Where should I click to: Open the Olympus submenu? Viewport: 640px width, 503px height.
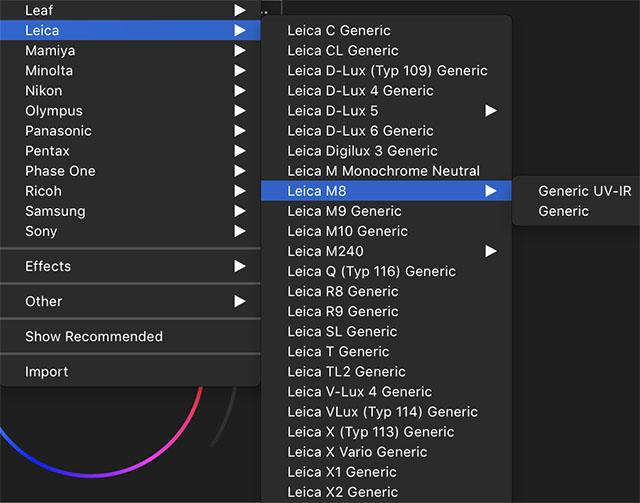coord(130,111)
